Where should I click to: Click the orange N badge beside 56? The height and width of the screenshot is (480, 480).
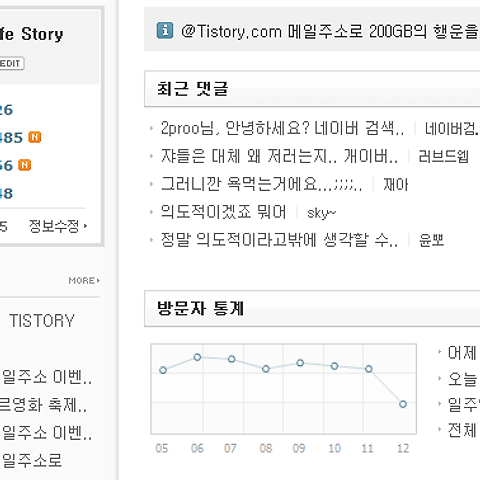[24, 165]
